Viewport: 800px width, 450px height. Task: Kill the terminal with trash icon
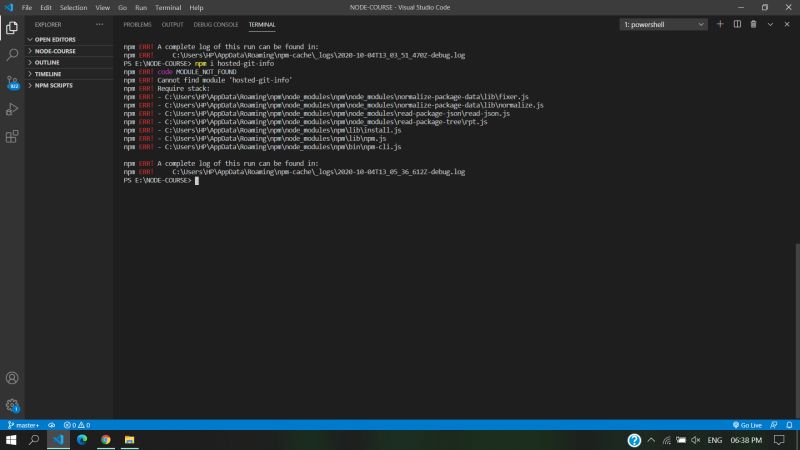pos(754,24)
